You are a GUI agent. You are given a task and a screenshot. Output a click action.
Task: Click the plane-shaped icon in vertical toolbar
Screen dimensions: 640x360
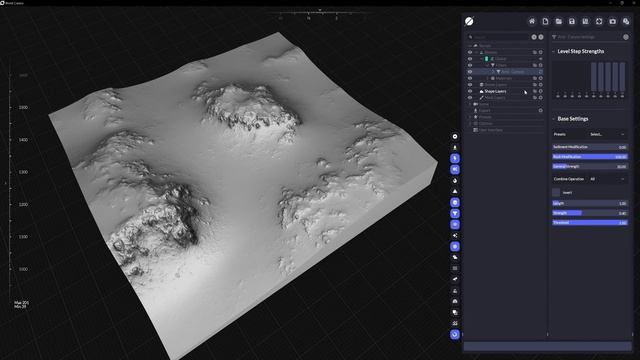455,279
